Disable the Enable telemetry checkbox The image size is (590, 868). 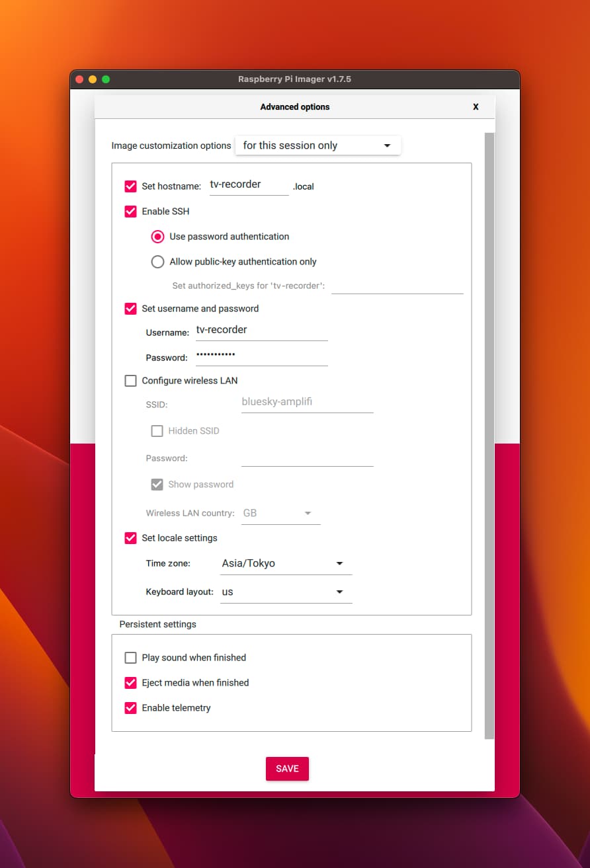click(x=131, y=708)
